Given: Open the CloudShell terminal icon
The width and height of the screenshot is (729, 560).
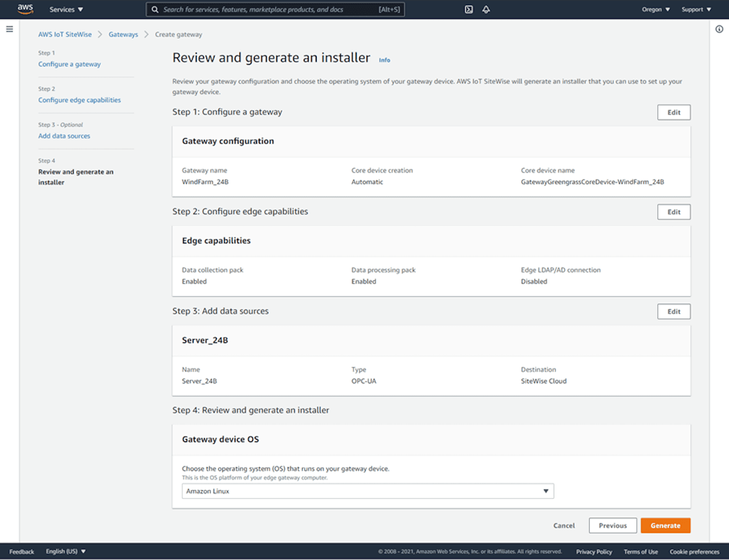Looking at the screenshot, I should [x=469, y=10].
